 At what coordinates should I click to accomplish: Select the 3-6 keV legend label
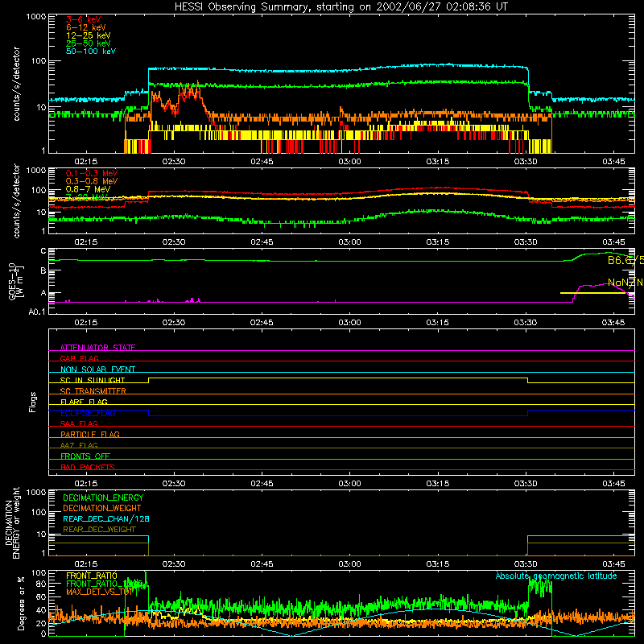pos(83,19)
